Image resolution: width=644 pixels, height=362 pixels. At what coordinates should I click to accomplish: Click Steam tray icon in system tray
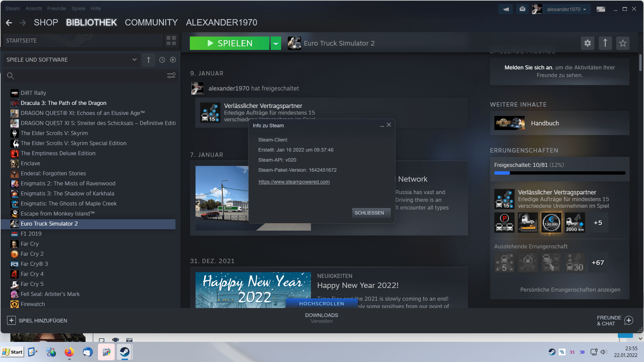coord(552,352)
